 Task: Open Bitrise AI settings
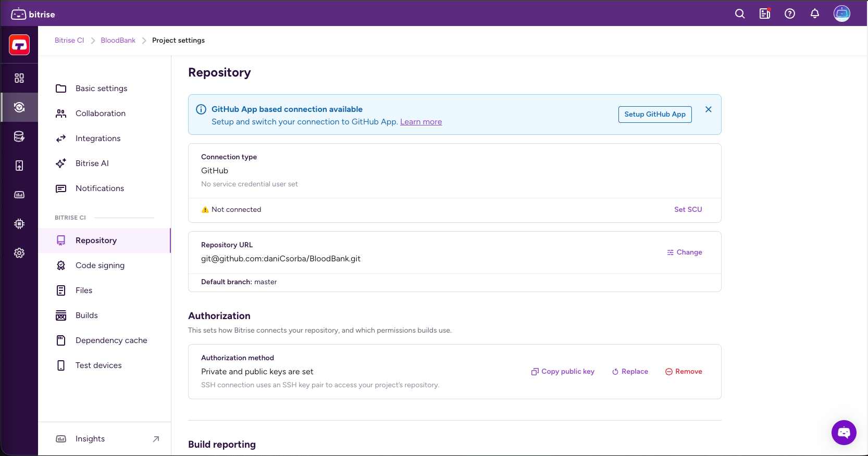pyautogui.click(x=105, y=163)
